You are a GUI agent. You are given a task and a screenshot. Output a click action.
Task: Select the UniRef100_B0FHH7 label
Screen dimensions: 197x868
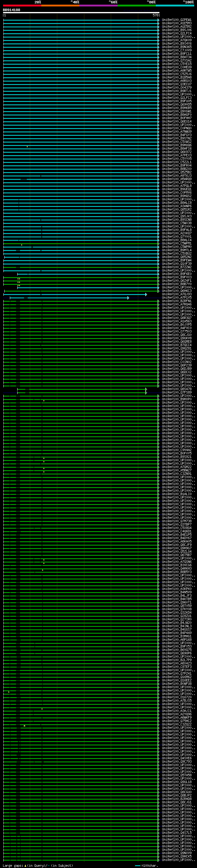pyautogui.click(x=176, y=118)
